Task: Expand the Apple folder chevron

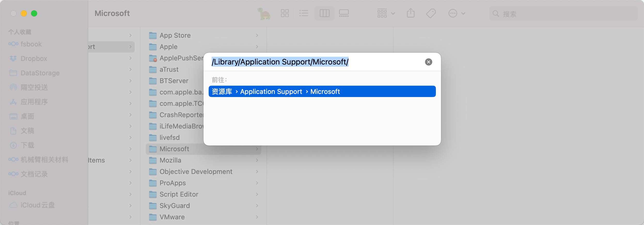Action: click(x=257, y=47)
